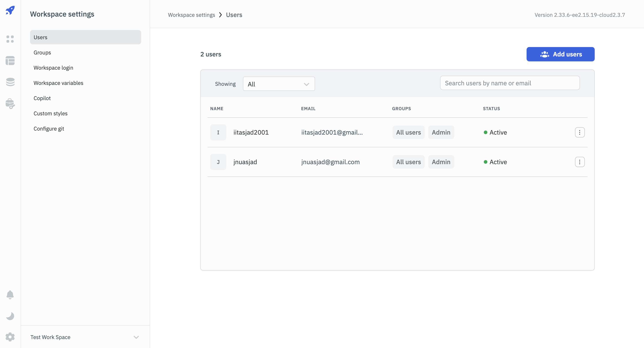This screenshot has height=348, width=644.
Task: Click the Add users button
Action: (x=560, y=54)
